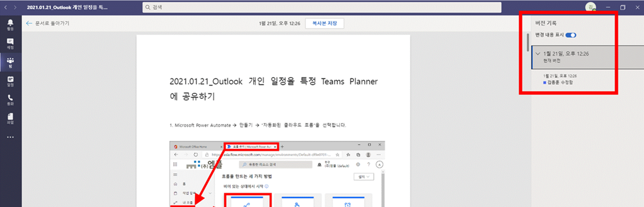The width and height of the screenshot is (644, 207).
Task: Click the embedded Power Automate screenshot image
Action: [x=277, y=174]
